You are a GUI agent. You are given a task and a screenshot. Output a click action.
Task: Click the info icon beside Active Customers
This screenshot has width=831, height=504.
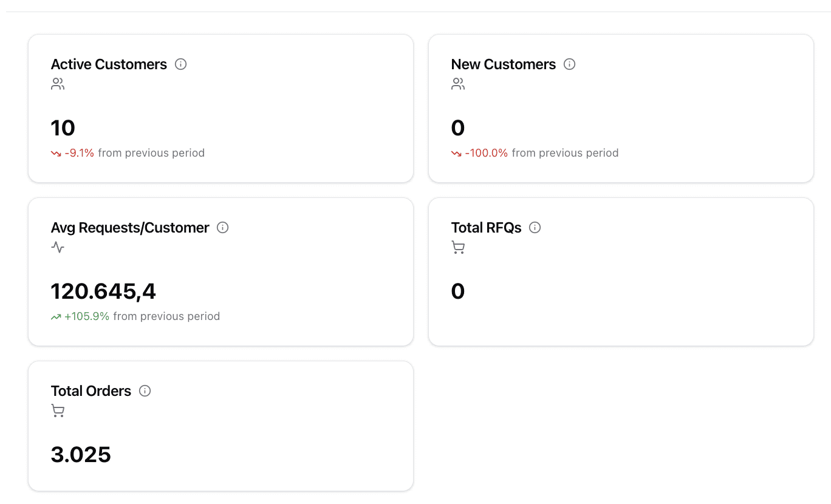(x=180, y=64)
